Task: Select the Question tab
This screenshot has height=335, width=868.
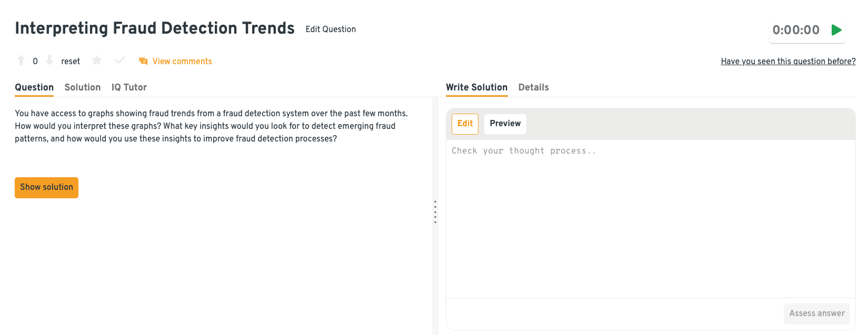Action: coord(34,87)
